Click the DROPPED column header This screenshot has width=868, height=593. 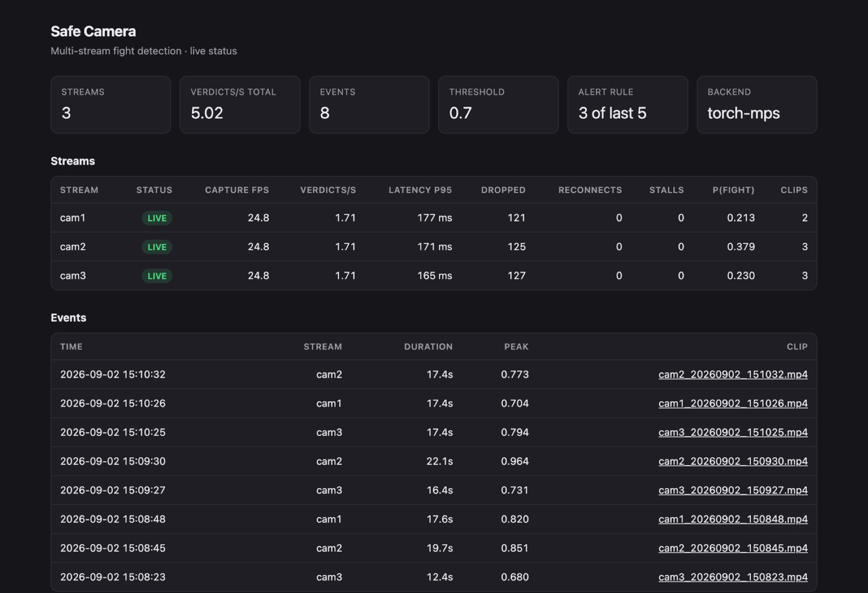(x=503, y=190)
